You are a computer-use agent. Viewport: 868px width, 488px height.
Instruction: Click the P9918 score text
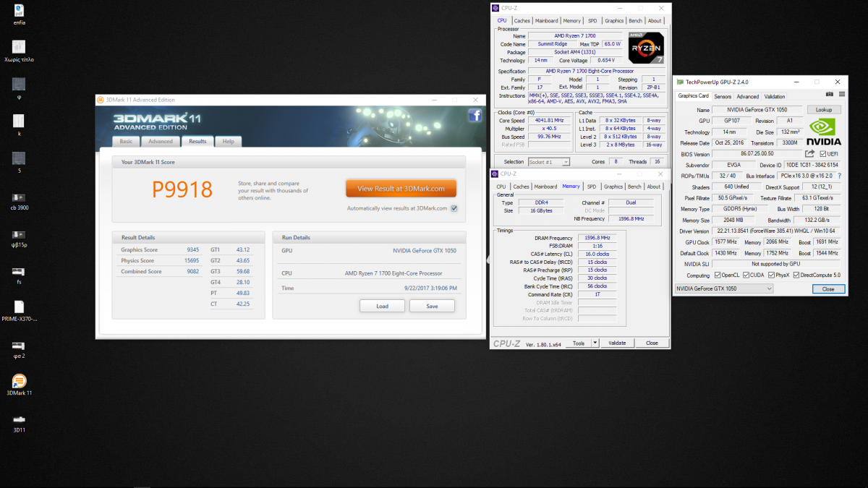tap(182, 189)
